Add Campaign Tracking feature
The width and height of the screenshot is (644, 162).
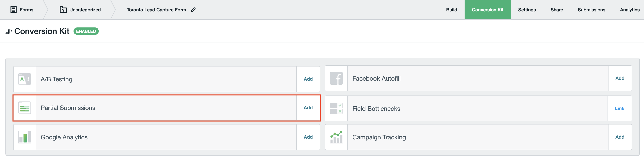click(620, 137)
